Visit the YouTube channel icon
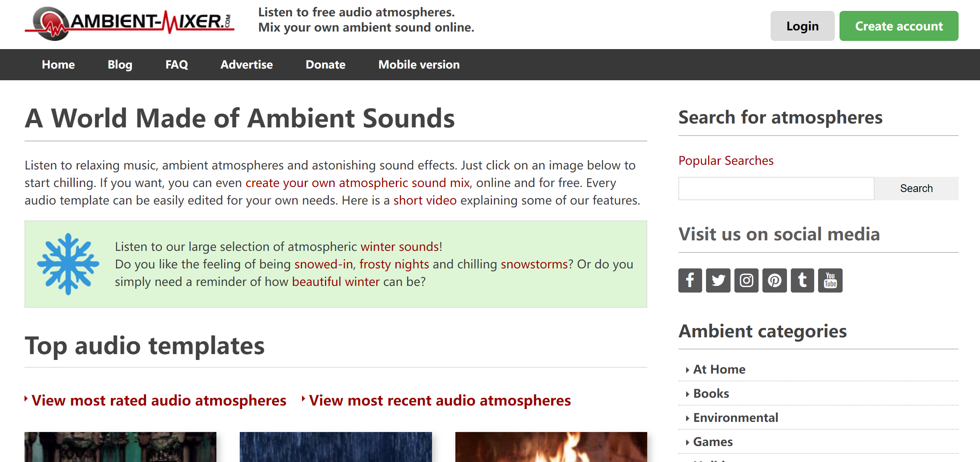 tap(830, 280)
